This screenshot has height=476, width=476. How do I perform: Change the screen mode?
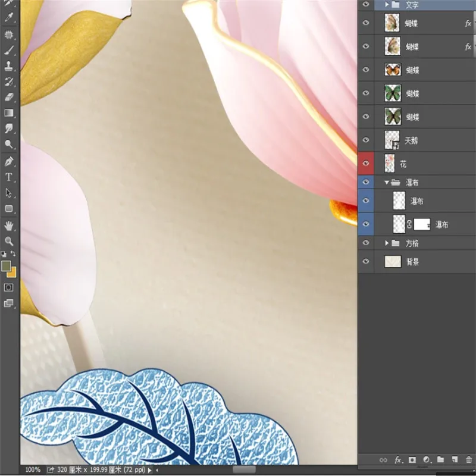[8, 303]
